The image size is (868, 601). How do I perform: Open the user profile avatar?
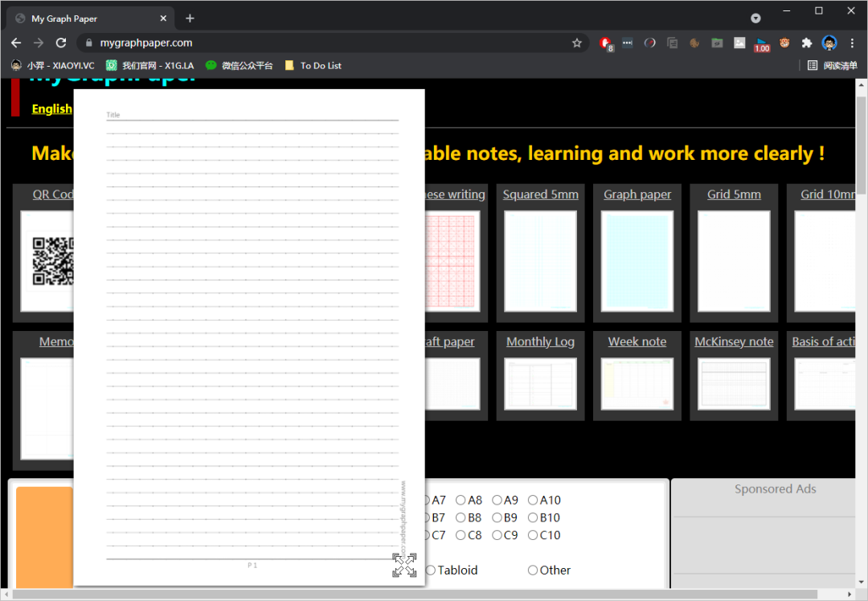click(829, 43)
